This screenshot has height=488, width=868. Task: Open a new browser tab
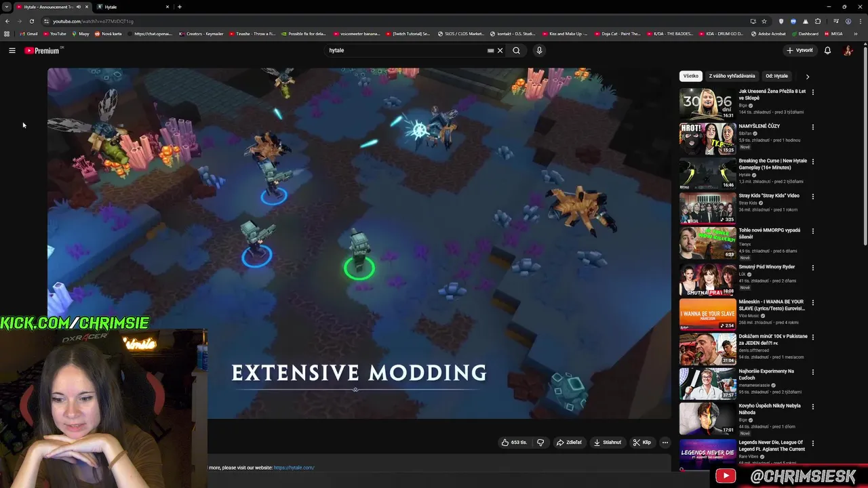(x=179, y=7)
